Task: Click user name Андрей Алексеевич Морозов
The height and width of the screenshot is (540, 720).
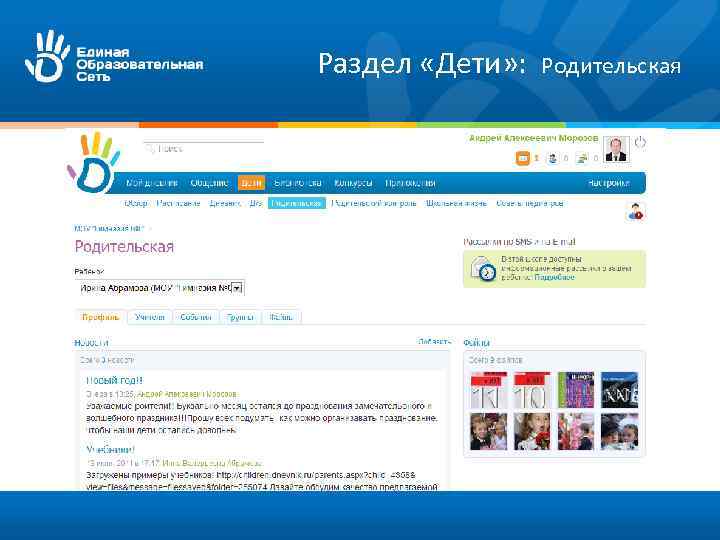Action: click(x=534, y=138)
